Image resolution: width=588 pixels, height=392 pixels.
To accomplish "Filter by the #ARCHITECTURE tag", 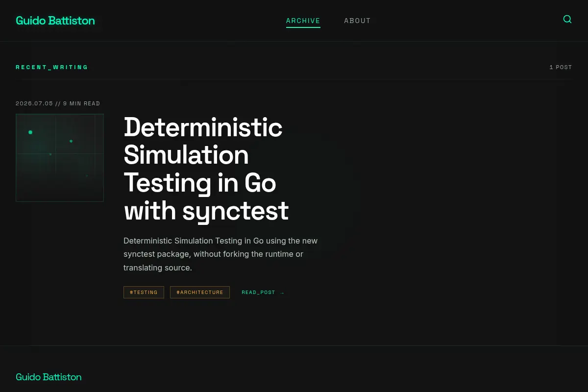I will pyautogui.click(x=200, y=293).
